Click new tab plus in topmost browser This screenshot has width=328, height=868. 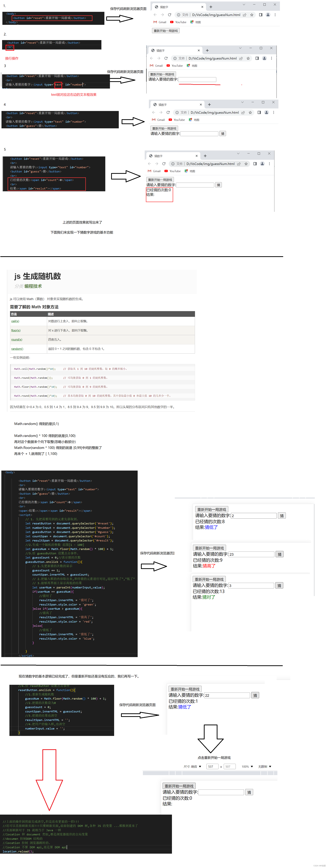pos(211,7)
